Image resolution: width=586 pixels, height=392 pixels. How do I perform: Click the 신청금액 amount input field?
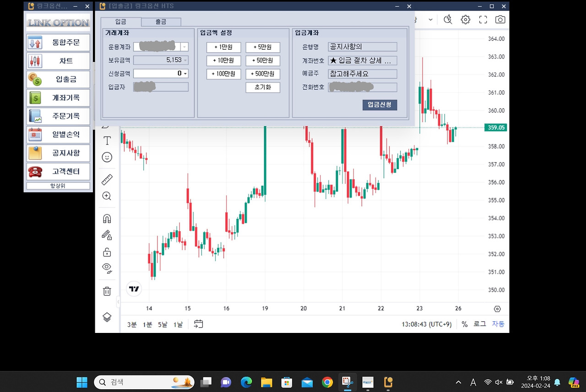click(161, 73)
